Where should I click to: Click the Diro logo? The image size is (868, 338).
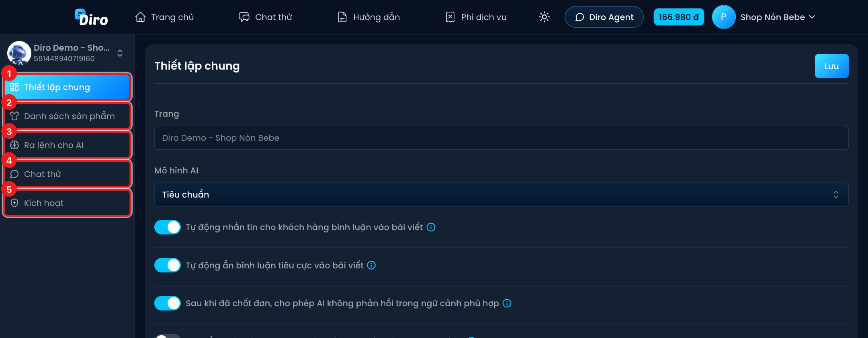pyautogui.click(x=91, y=17)
